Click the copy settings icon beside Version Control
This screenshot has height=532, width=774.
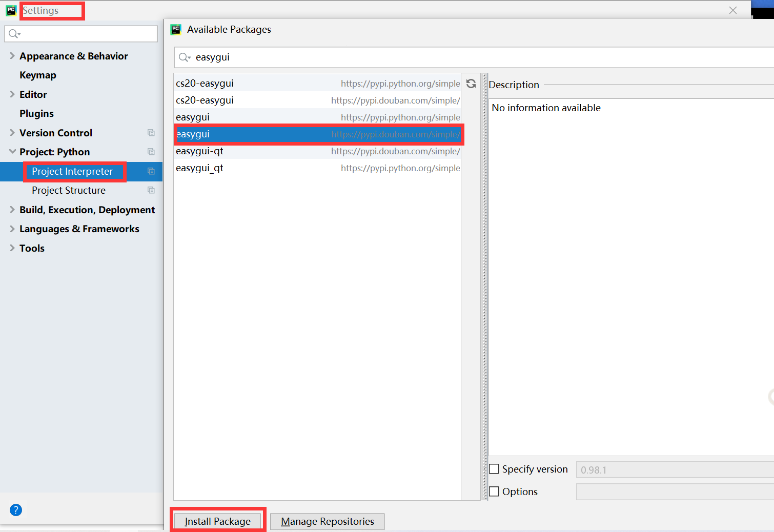point(151,132)
